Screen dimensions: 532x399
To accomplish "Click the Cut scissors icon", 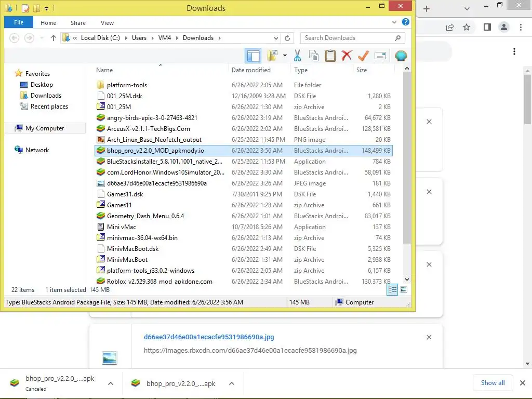I will pos(297,56).
